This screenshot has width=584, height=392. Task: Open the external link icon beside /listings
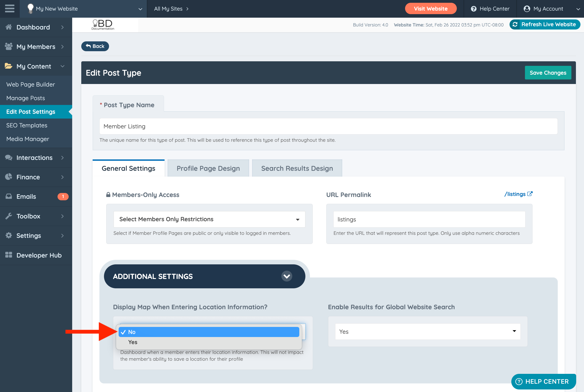[530, 194]
